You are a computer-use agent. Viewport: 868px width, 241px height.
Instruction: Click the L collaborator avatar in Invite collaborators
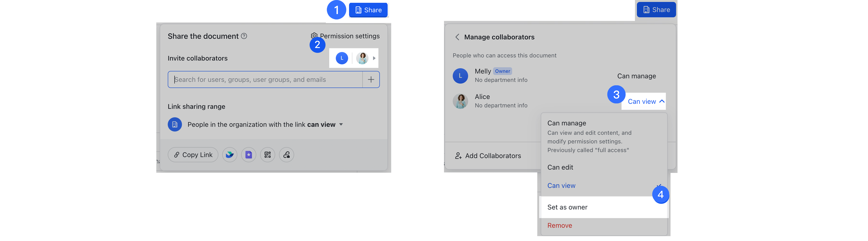[342, 58]
